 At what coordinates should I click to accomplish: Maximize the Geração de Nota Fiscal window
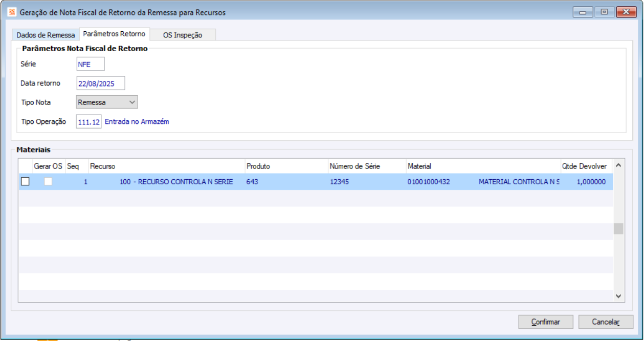(604, 12)
